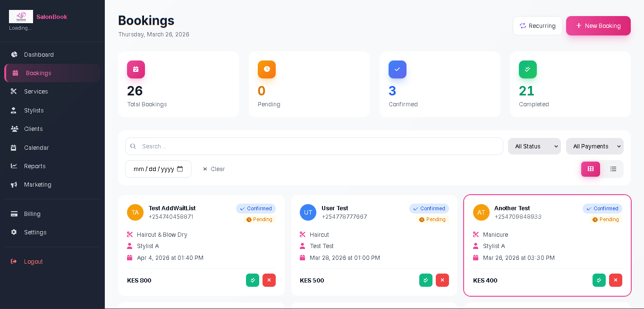This screenshot has width=644, height=309.
Task: Log out via Logout label
Action: tap(34, 261)
